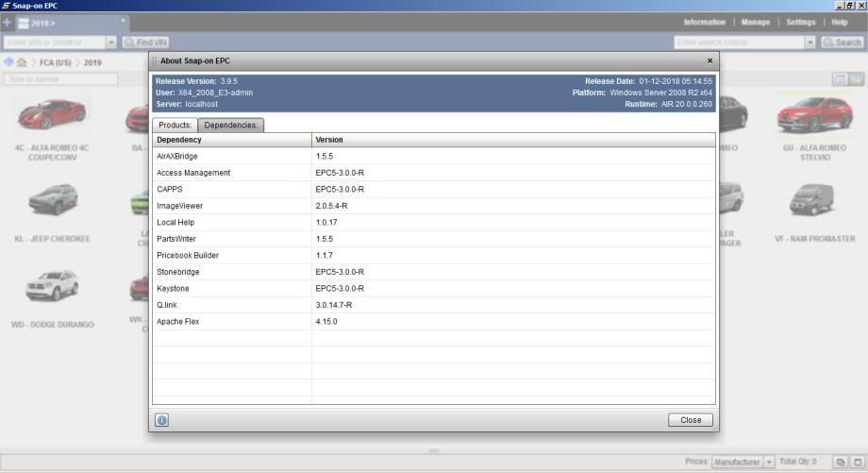Select the Local Help row
The height and width of the screenshot is (473, 868).
[x=434, y=222]
